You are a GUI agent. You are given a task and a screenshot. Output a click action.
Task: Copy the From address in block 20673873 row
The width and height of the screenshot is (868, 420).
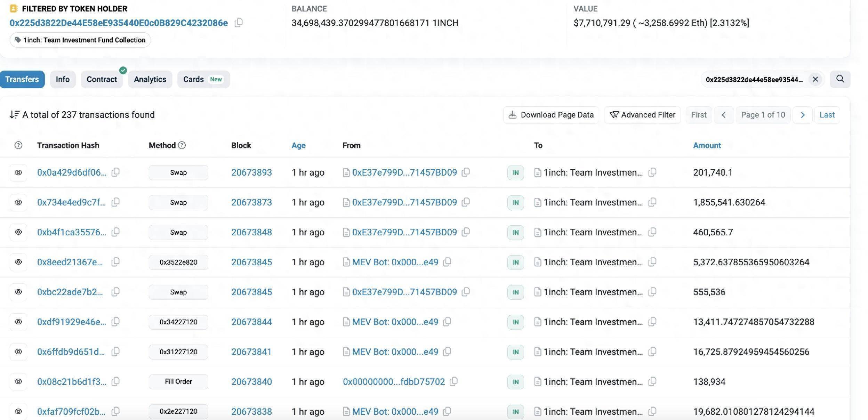(466, 202)
